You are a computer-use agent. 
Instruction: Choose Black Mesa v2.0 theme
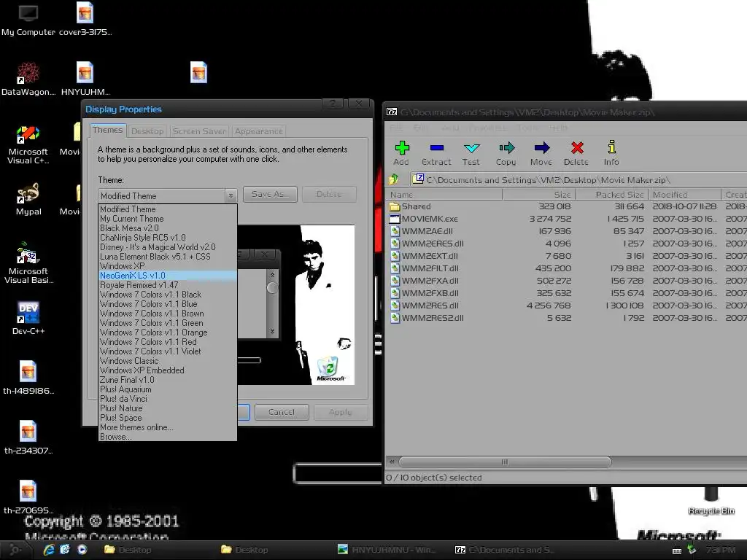coord(168,228)
